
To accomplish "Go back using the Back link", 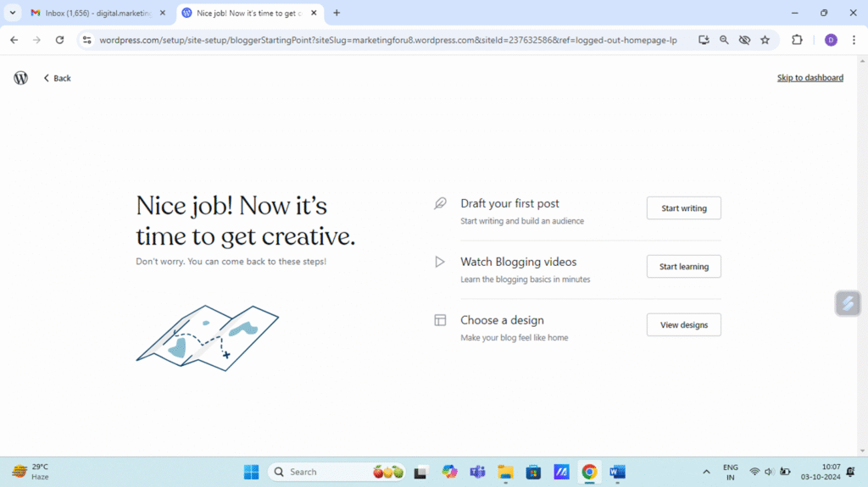I will point(58,78).
